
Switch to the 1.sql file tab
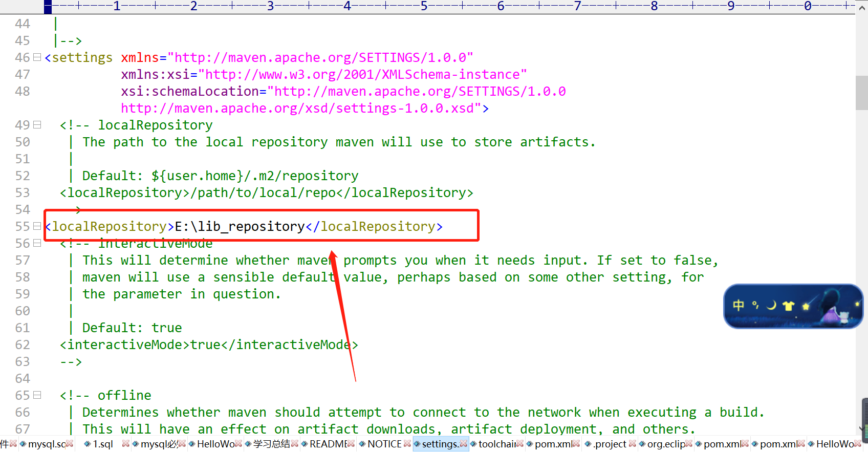[x=103, y=444]
